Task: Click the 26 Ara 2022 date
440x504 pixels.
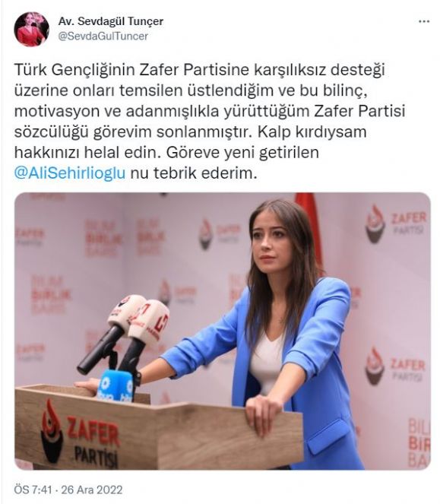Action: (x=92, y=490)
